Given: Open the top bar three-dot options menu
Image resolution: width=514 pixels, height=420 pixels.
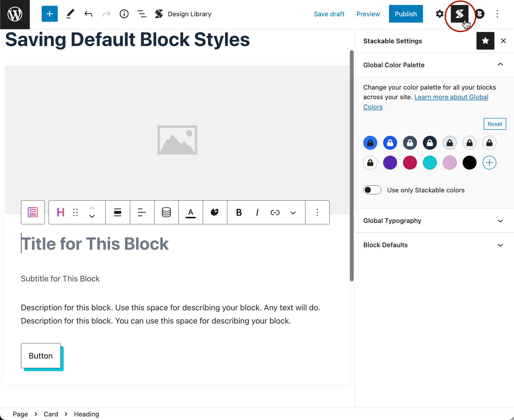Looking at the screenshot, I should [497, 14].
